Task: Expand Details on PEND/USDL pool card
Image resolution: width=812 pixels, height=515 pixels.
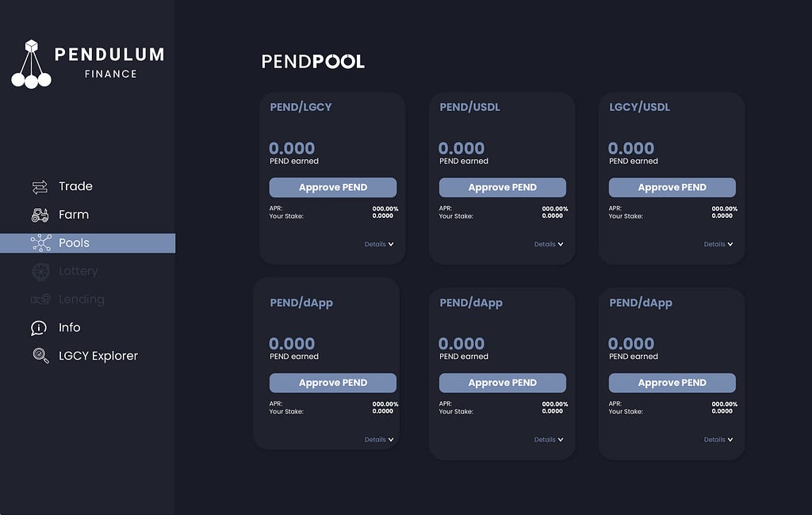Action: (549, 244)
